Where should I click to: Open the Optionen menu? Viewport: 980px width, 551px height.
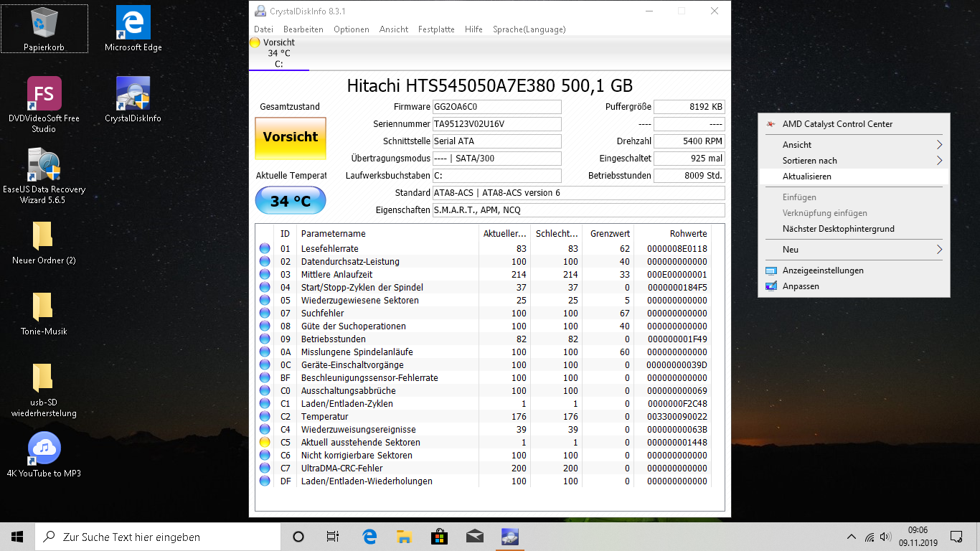[x=352, y=29]
